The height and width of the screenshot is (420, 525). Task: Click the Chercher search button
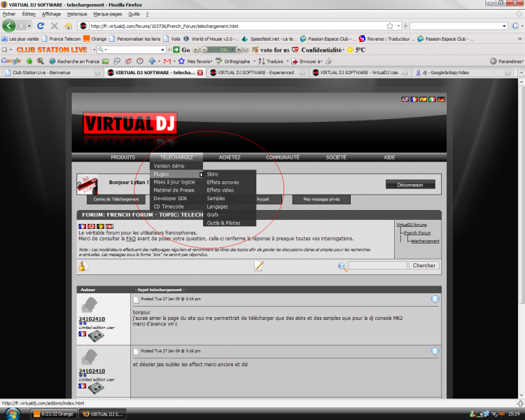coord(424,265)
